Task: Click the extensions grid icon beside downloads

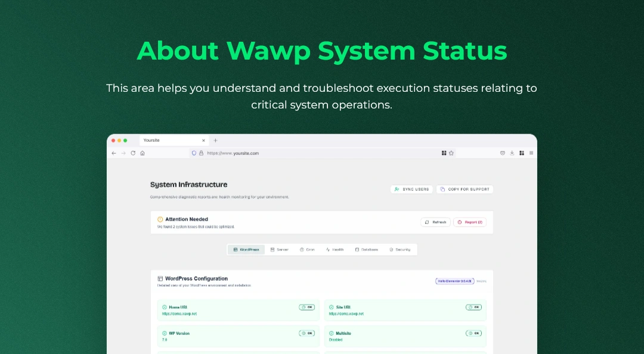Action: (522, 153)
